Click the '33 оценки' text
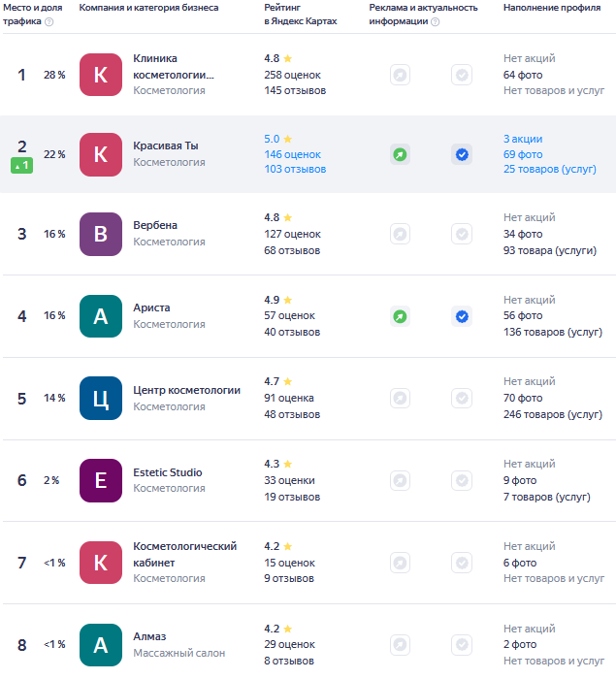Viewport: 616px width, 679px height. pyautogui.click(x=289, y=480)
